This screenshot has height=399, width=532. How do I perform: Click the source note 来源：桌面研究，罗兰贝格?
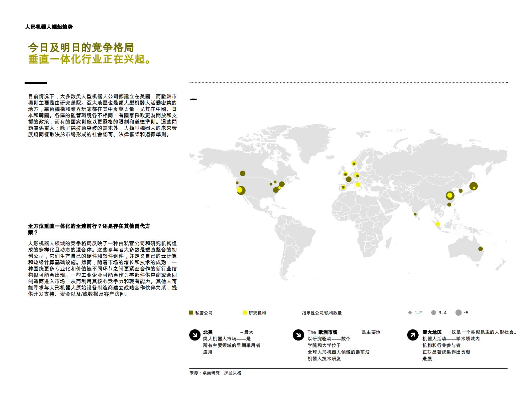click(x=215, y=373)
